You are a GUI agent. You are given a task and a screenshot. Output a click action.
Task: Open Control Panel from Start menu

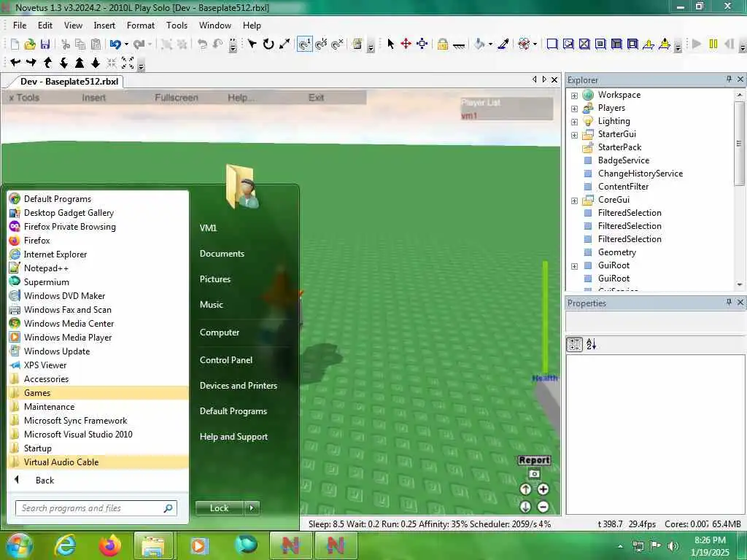[226, 360]
